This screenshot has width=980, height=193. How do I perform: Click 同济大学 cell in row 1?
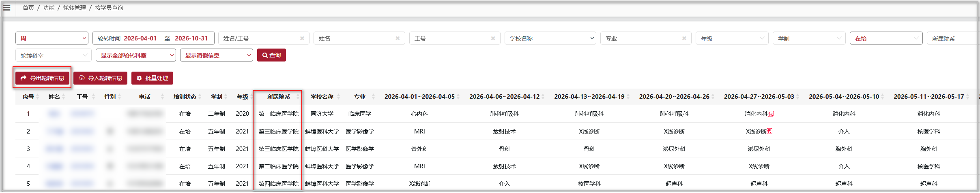[x=322, y=114]
